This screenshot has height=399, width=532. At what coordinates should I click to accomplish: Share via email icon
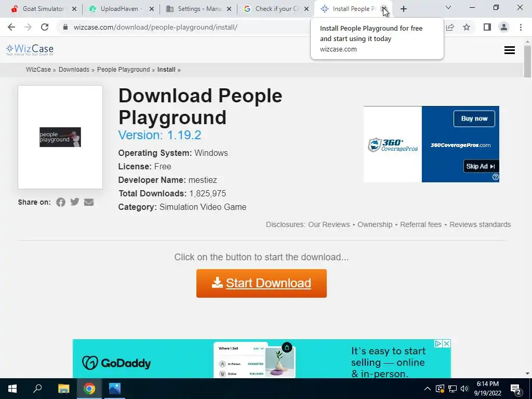(89, 202)
